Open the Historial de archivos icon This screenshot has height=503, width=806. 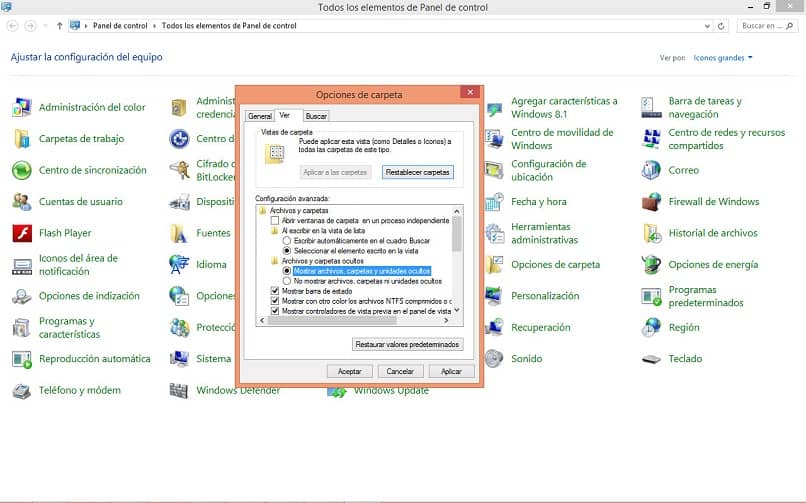pos(651,233)
